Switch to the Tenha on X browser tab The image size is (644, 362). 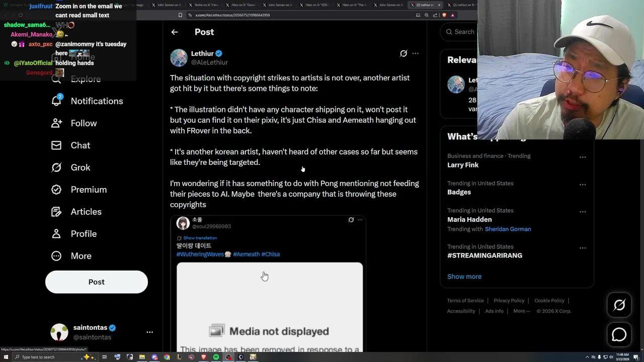204,5
